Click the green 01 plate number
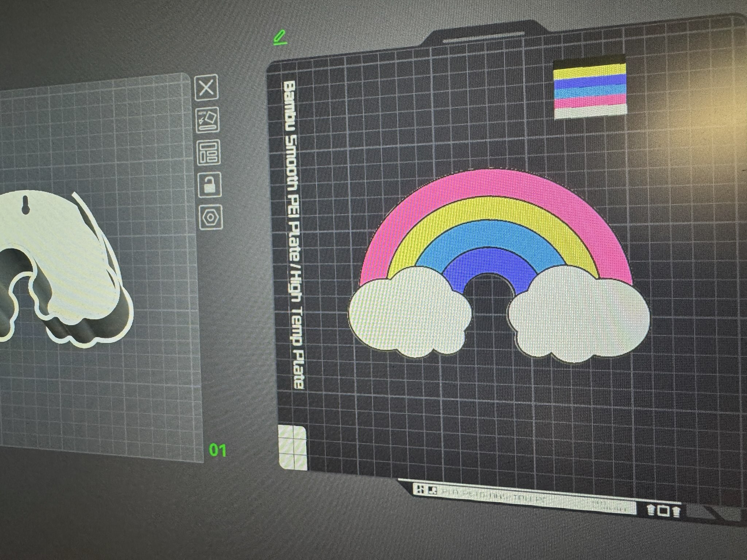This screenshot has width=747, height=560. (x=218, y=450)
